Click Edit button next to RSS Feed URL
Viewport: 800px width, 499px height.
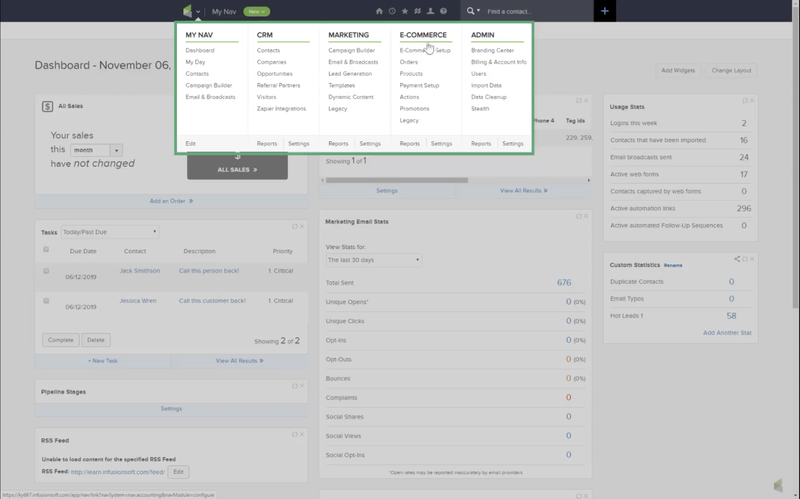coord(178,472)
